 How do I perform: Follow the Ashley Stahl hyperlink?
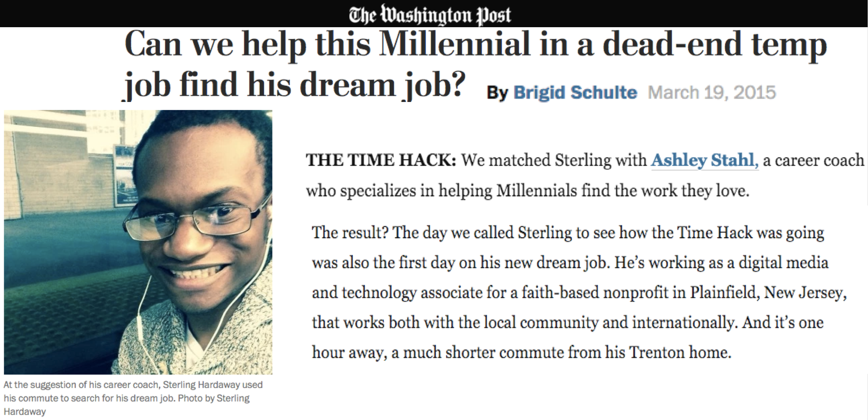[704, 160]
